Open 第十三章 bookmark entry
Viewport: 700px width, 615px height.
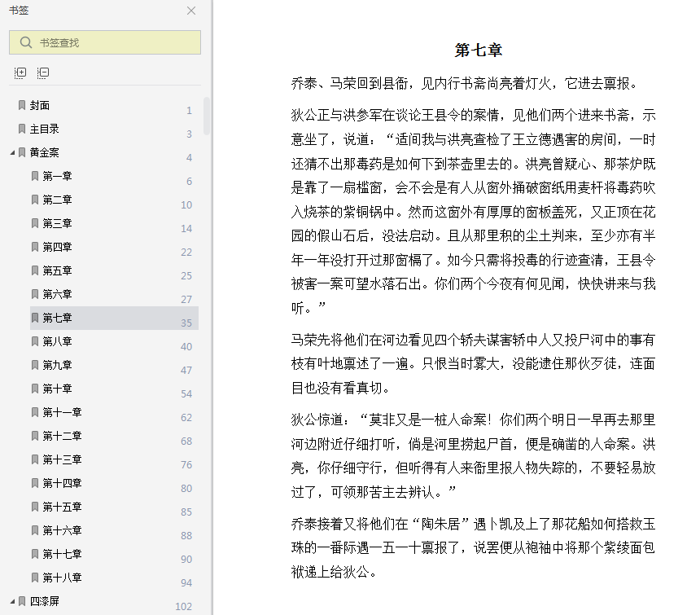click(62, 459)
